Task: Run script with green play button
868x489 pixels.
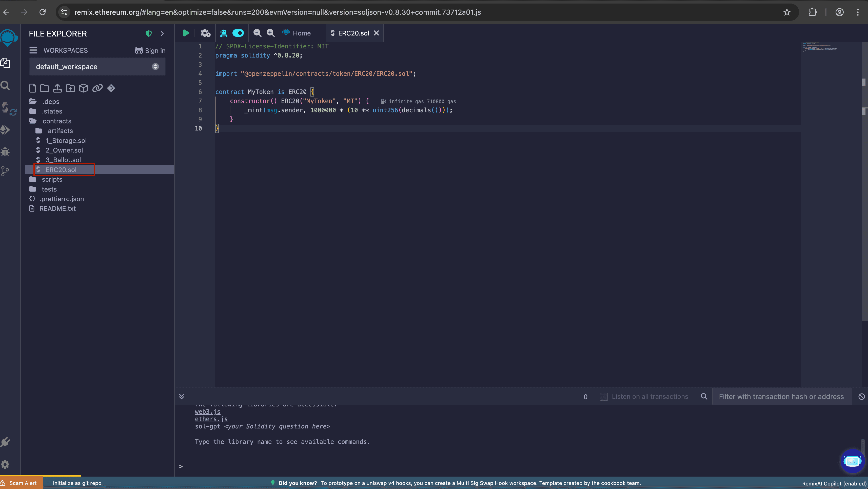Action: (186, 33)
